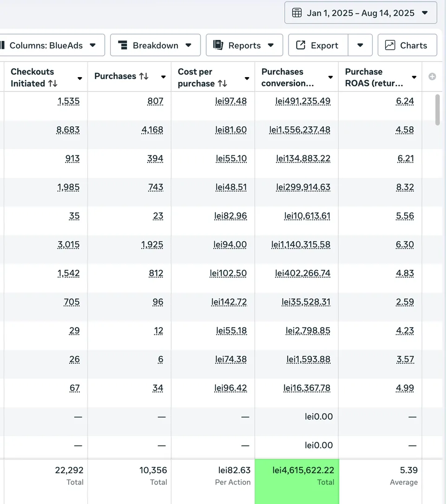Click the Charts line-graph icon
The width and height of the screenshot is (446, 504).
[390, 45]
